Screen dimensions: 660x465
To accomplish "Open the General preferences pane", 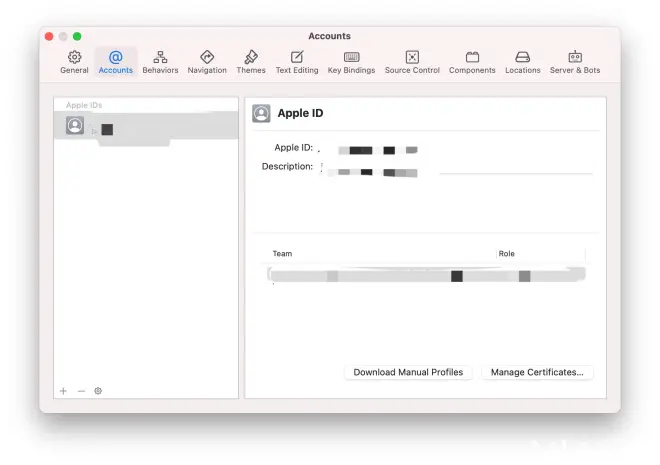I will (x=74, y=62).
